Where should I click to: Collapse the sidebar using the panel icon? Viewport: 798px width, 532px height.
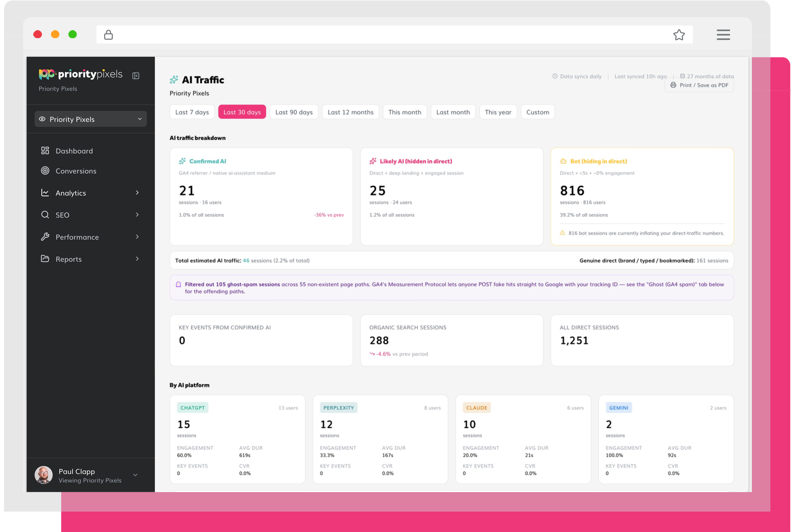136,76
